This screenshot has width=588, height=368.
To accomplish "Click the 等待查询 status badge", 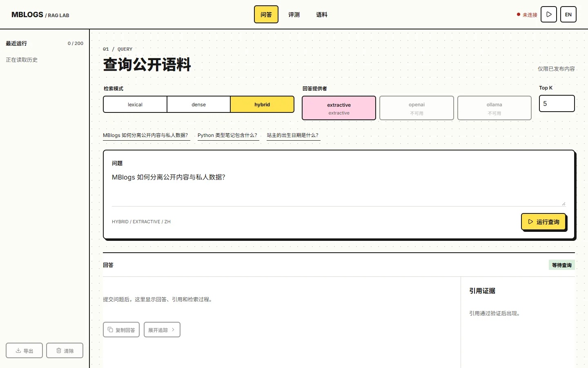I will click(x=562, y=265).
